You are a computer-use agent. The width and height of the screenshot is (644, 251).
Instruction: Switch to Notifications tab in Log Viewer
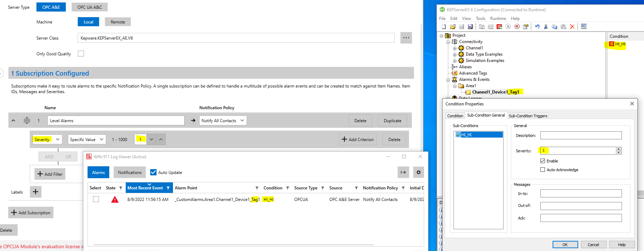pyautogui.click(x=130, y=172)
